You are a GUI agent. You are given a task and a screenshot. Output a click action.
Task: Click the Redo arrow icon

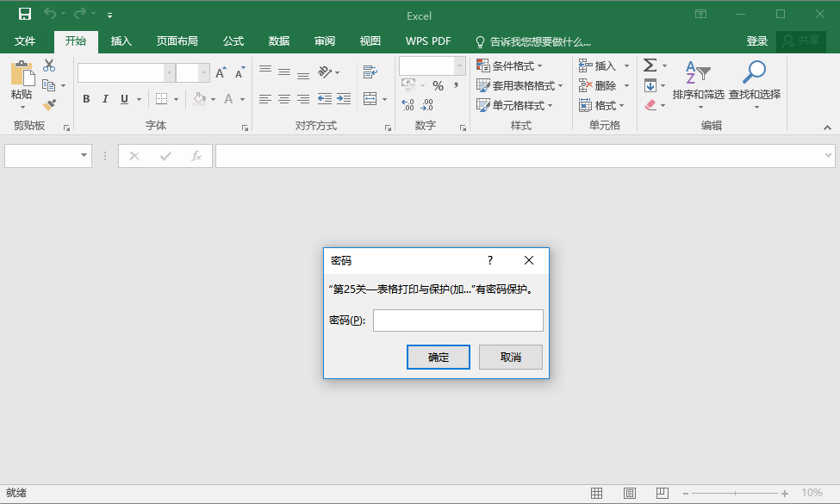(x=80, y=14)
